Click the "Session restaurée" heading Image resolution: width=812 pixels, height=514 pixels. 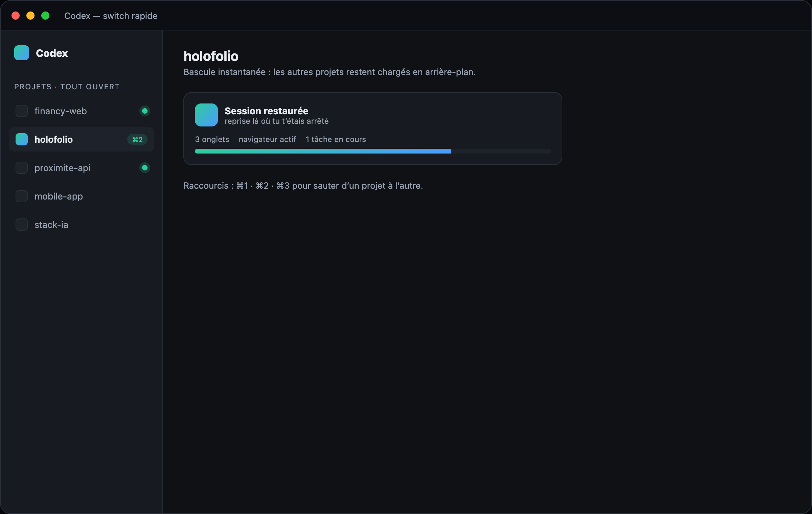267,111
